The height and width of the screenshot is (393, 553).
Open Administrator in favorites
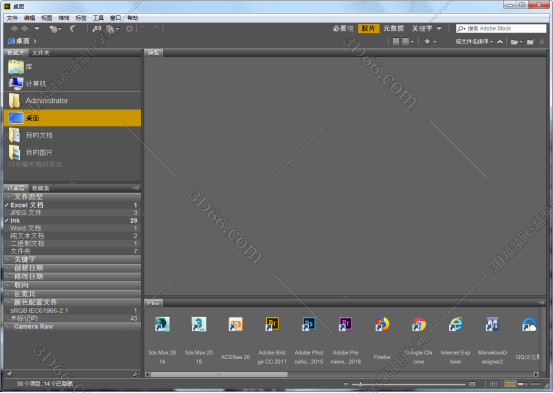72,101
